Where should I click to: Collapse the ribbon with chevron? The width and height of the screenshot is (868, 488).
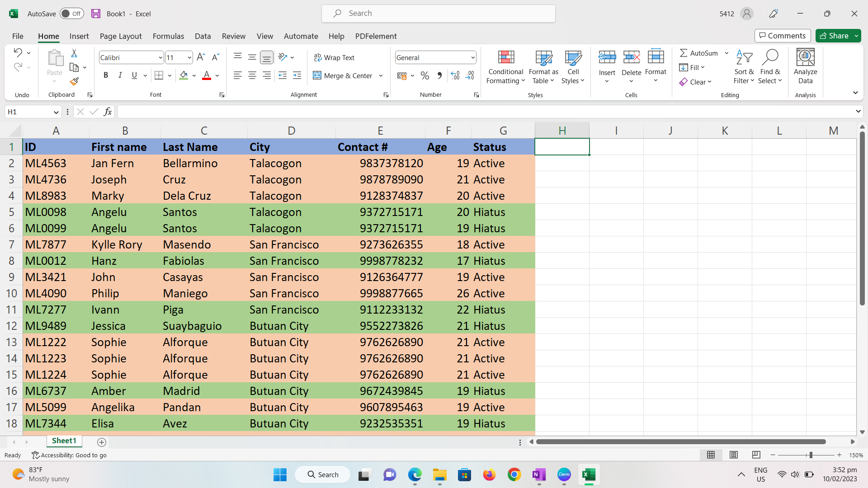coord(855,93)
